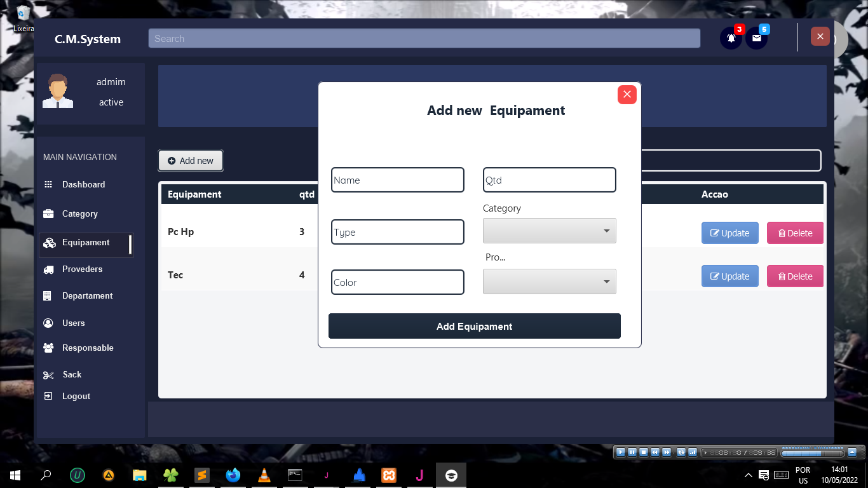Screen dimensions: 868x488
Task: Click the top Search bar
Action: tap(424, 38)
